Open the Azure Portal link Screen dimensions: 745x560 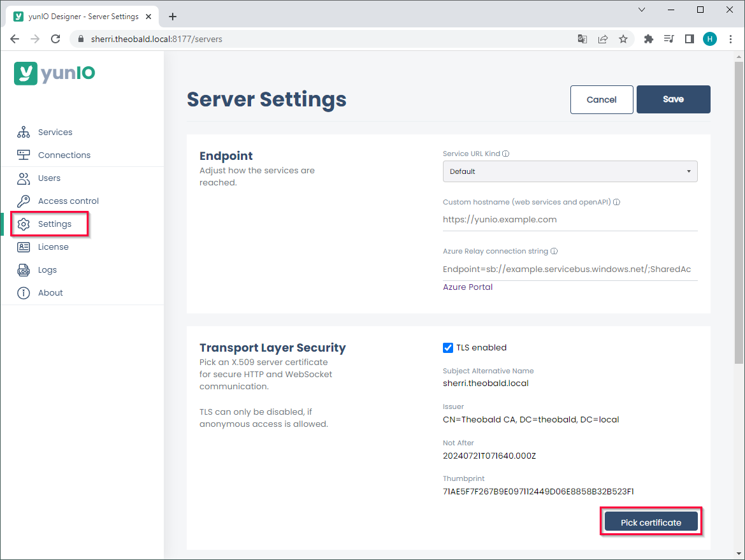coord(467,287)
